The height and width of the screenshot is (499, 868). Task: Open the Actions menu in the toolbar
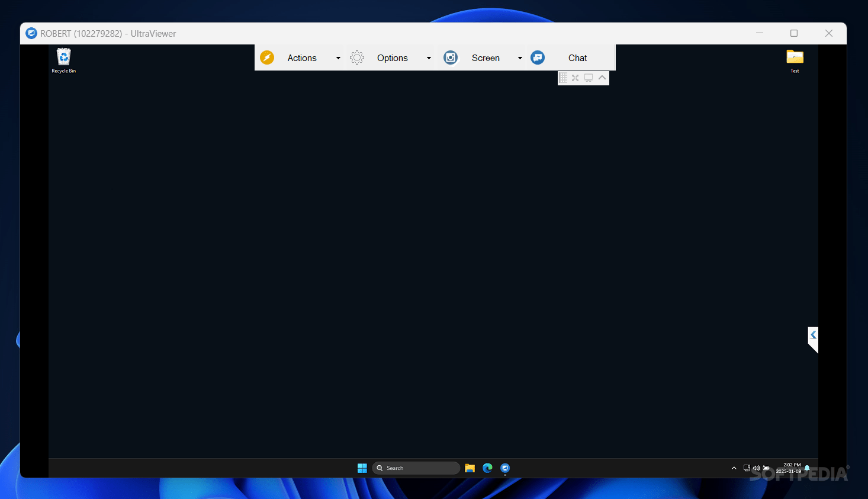302,58
